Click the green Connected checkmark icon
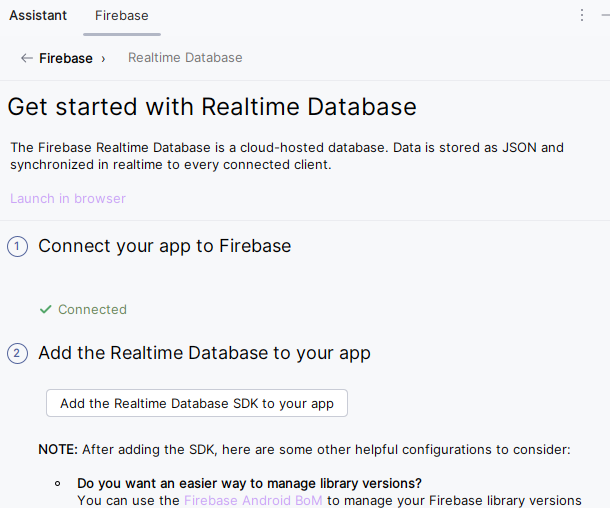610x508 pixels. click(x=45, y=310)
